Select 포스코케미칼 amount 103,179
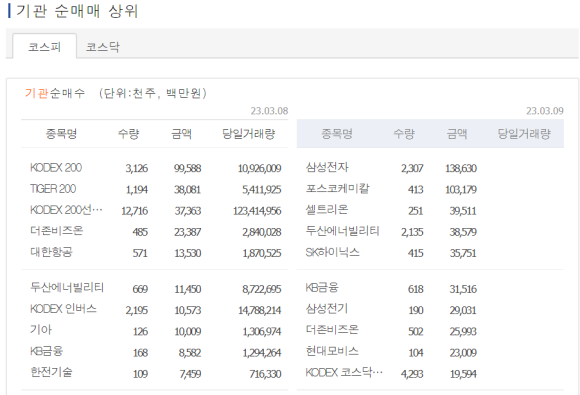This screenshot has width=580, height=395. [x=461, y=190]
